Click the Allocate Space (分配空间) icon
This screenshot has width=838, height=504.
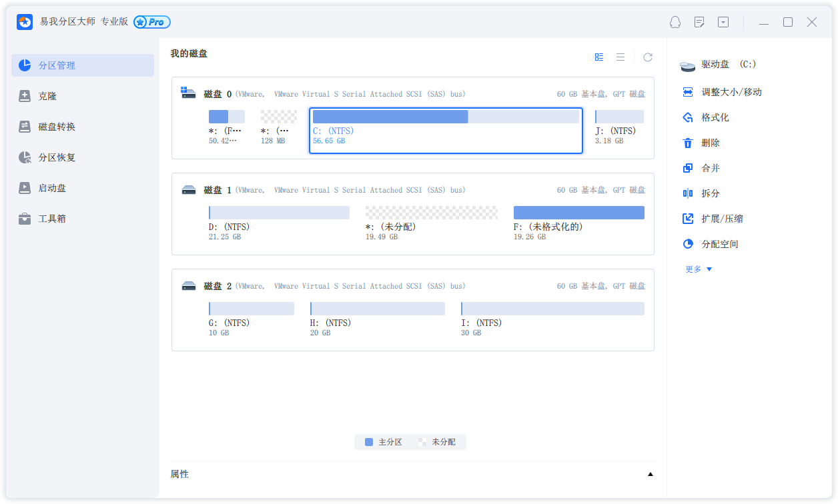[688, 244]
